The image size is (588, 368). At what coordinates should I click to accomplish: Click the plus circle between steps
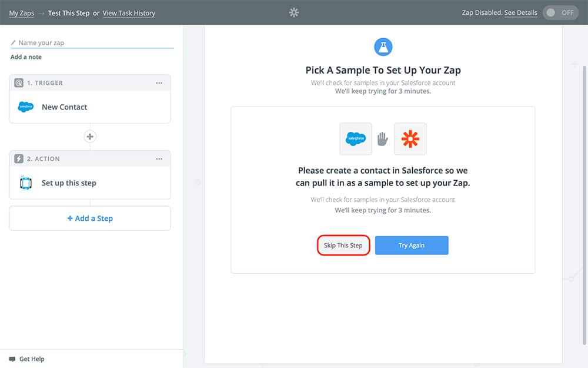(90, 137)
